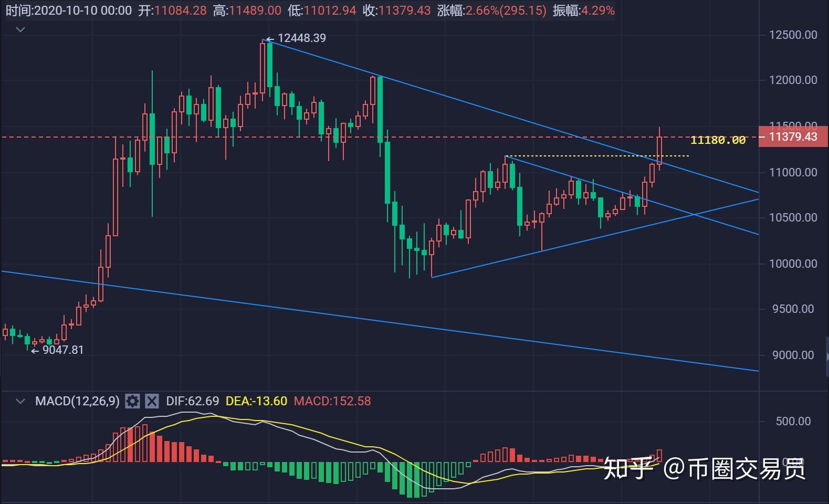Click 11000.00 on price axis

(x=793, y=172)
